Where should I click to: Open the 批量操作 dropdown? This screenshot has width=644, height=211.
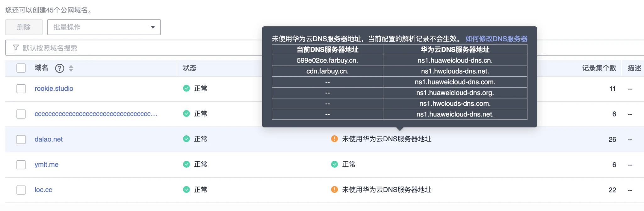tap(104, 27)
